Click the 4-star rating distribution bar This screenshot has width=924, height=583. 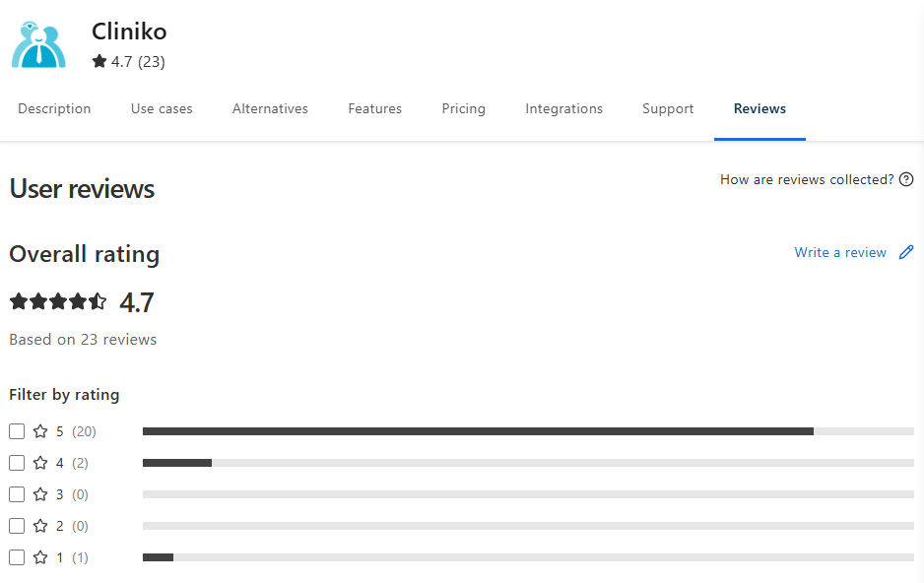pos(528,463)
